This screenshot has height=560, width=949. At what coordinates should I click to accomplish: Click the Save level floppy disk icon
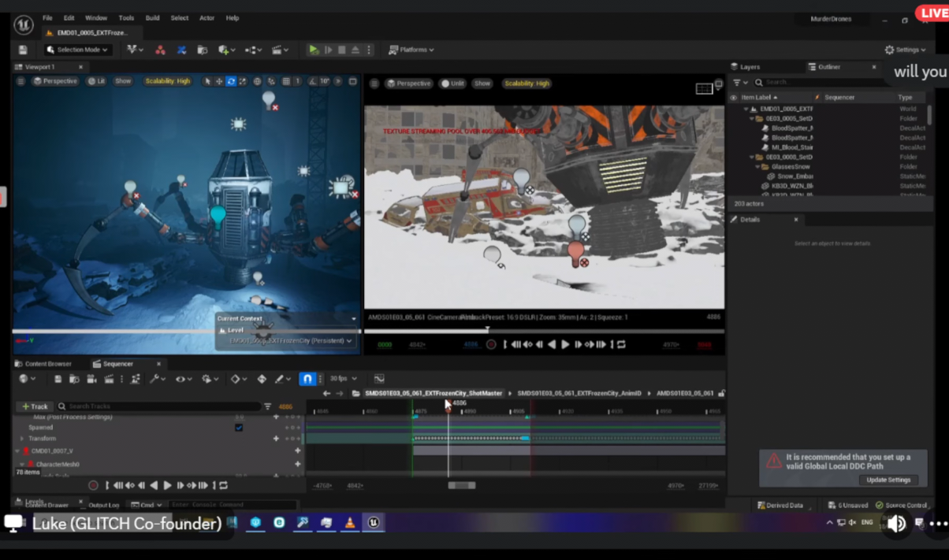click(x=23, y=50)
